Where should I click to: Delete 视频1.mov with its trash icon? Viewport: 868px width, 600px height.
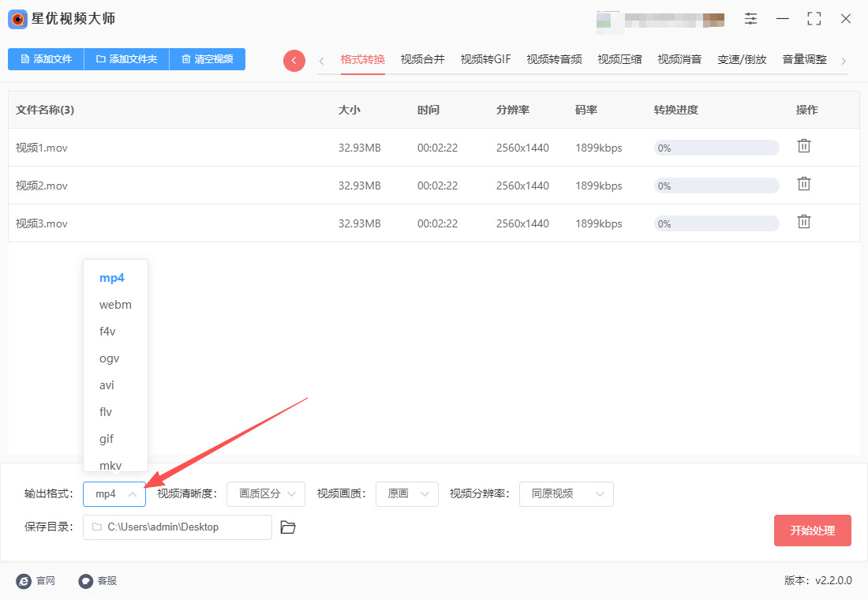click(x=803, y=146)
